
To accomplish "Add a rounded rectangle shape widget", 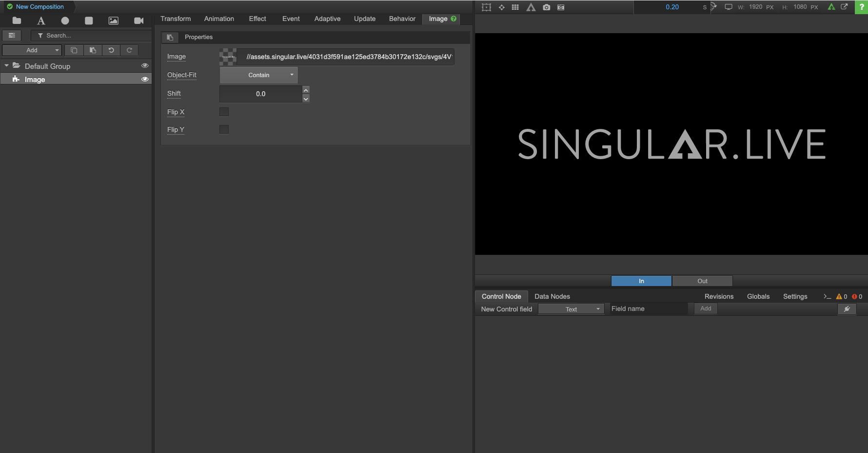I will (89, 21).
